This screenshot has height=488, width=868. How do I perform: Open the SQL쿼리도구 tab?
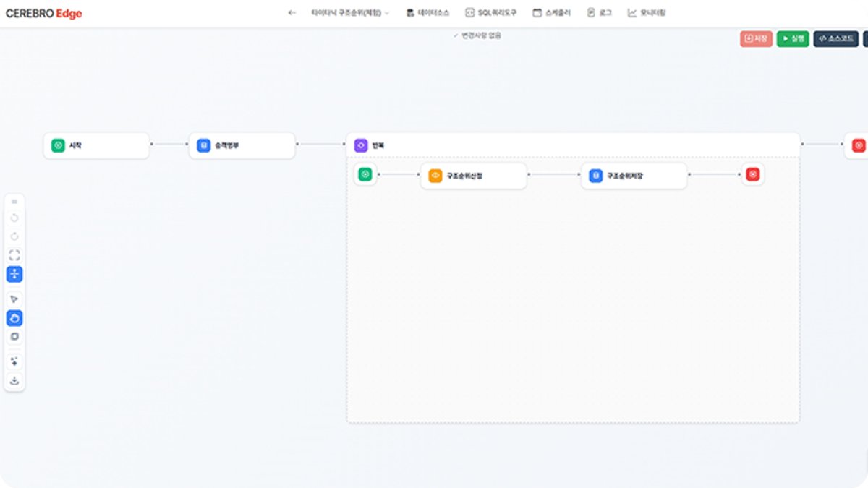coord(490,13)
